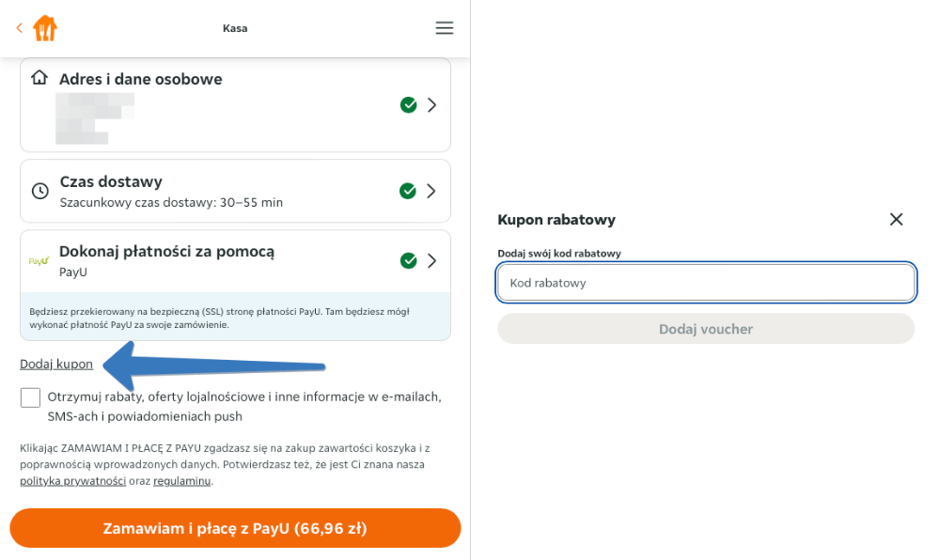Viewport: 940px width, 560px height.
Task: Click green checkmark in address section
Action: tap(408, 105)
